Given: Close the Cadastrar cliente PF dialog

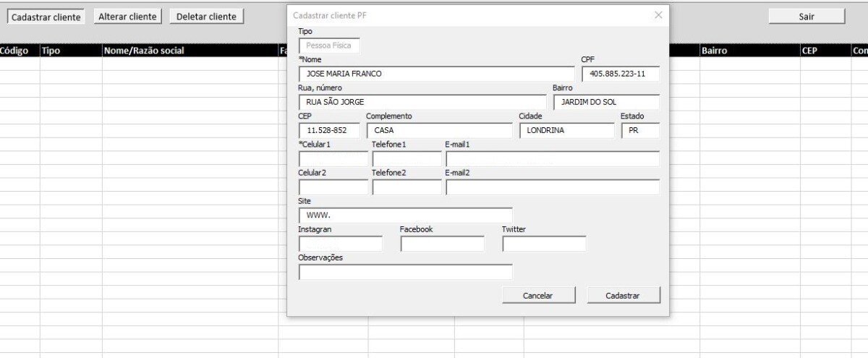Looking at the screenshot, I should [x=658, y=15].
